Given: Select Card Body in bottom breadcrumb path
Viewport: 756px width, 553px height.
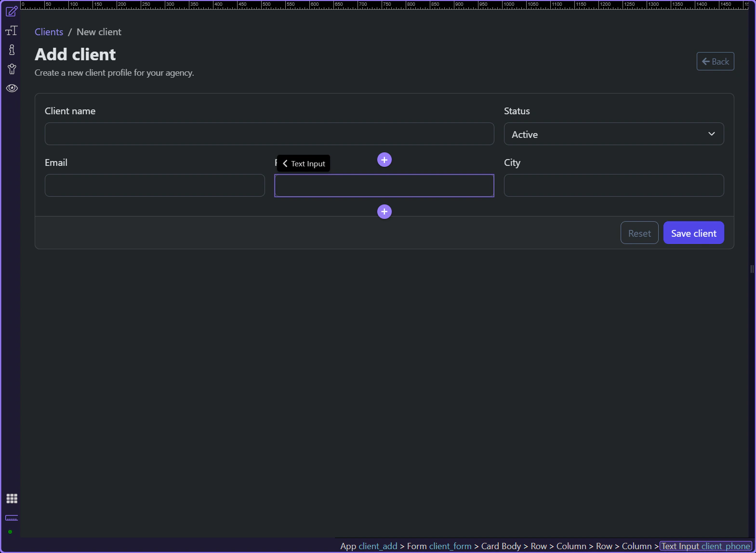Looking at the screenshot, I should pos(501,546).
